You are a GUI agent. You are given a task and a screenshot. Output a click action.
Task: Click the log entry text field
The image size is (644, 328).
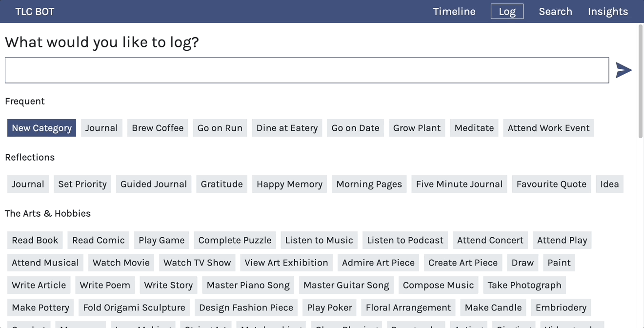pyautogui.click(x=307, y=70)
